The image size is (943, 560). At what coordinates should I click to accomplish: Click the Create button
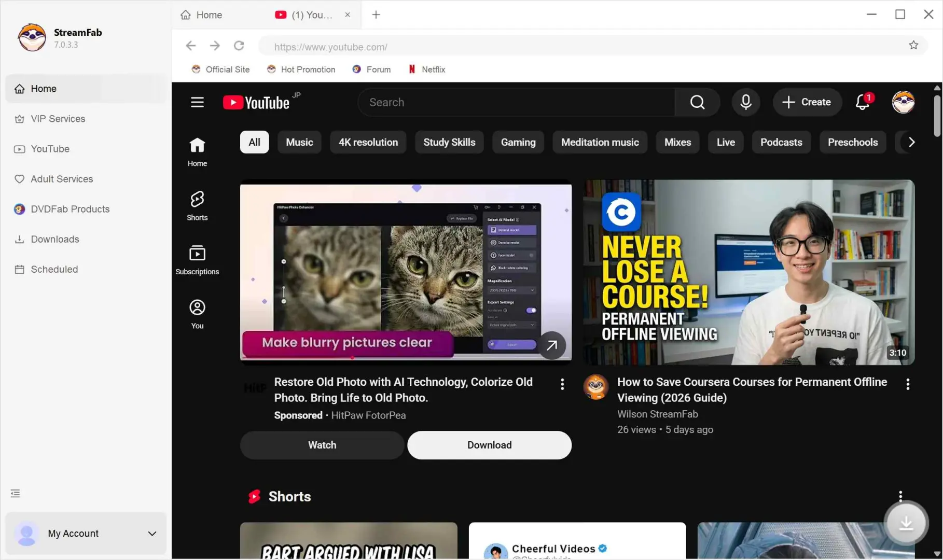[x=807, y=102]
